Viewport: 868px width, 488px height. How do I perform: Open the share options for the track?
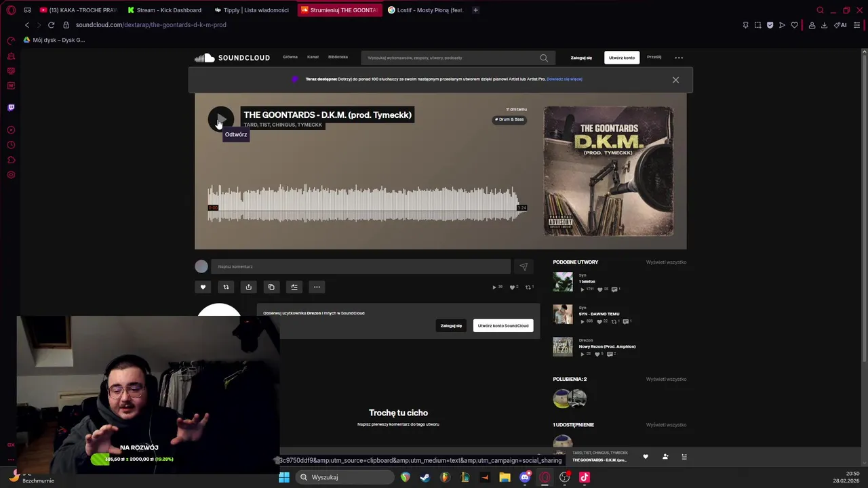pyautogui.click(x=248, y=287)
